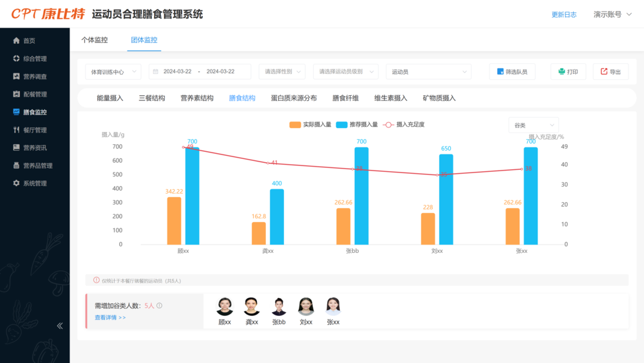The image size is (644, 363).
Task: Open the 请选择性别 dropdown
Action: (x=282, y=71)
